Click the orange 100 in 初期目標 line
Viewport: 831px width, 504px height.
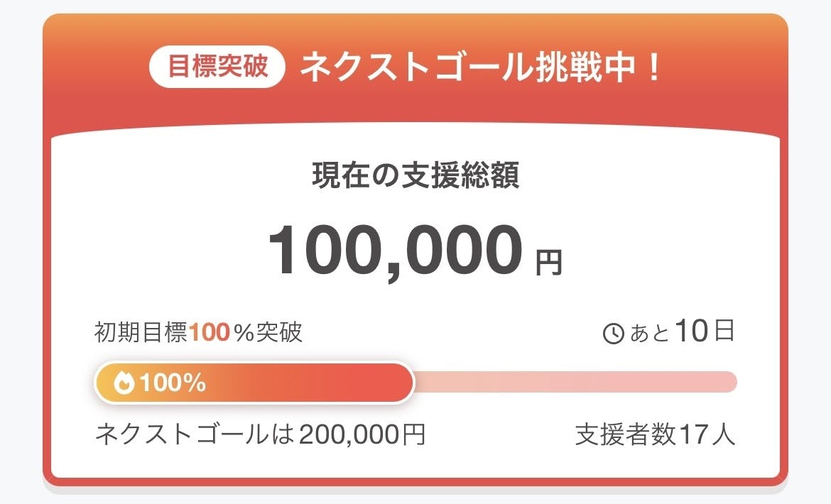click(x=210, y=332)
